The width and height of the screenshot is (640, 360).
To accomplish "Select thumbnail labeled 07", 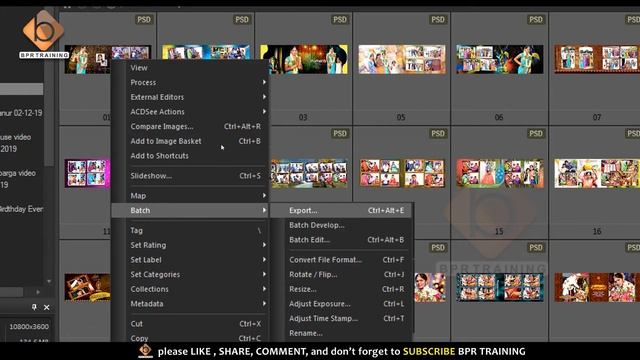I will [597, 60].
